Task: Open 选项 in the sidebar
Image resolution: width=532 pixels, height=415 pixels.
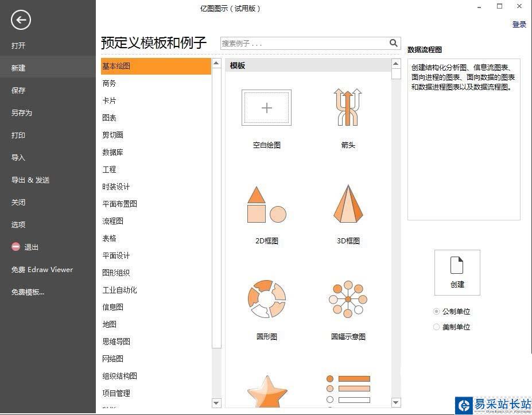Action: [x=18, y=224]
